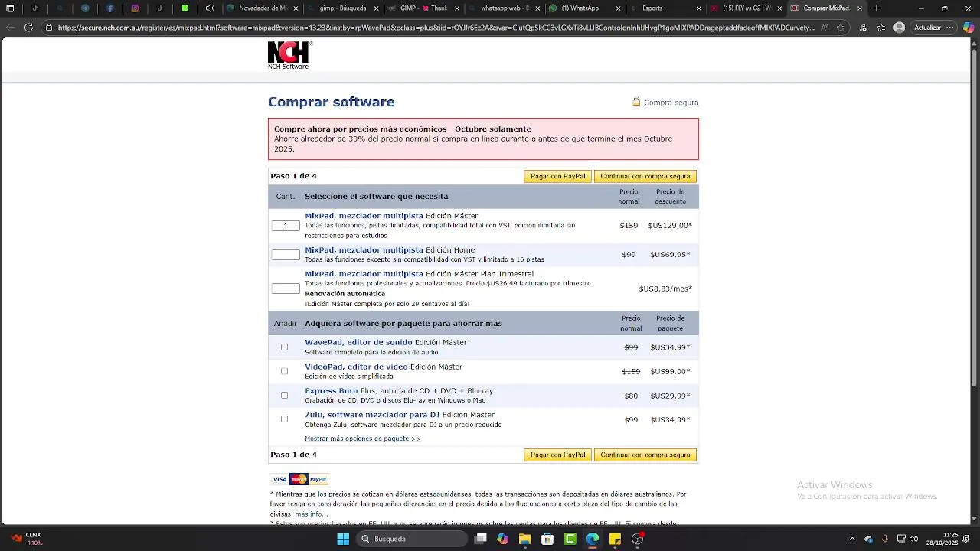Check VideoPad editor de vídeo checkbox
980x551 pixels.
(x=284, y=371)
